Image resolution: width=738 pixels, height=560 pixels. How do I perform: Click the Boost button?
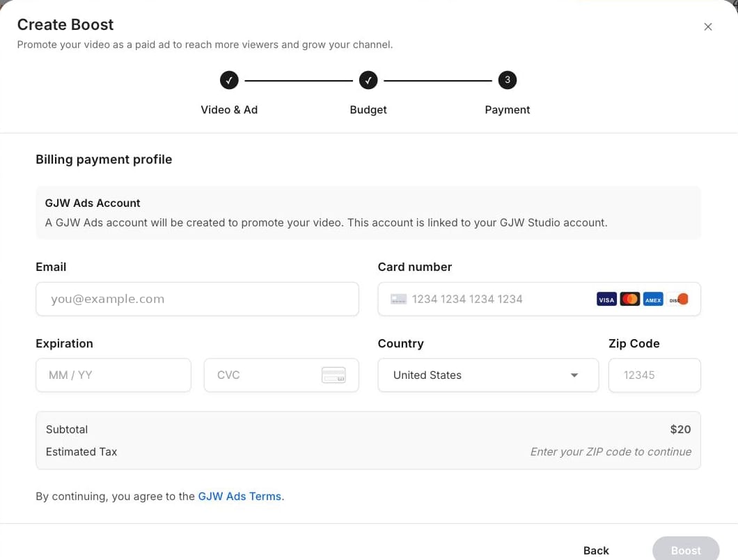(x=685, y=549)
